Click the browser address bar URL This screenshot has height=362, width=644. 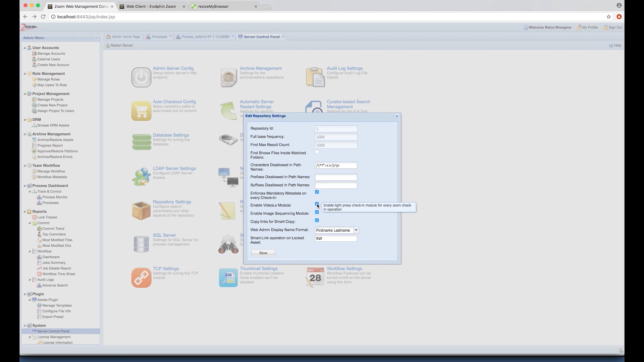(x=86, y=17)
